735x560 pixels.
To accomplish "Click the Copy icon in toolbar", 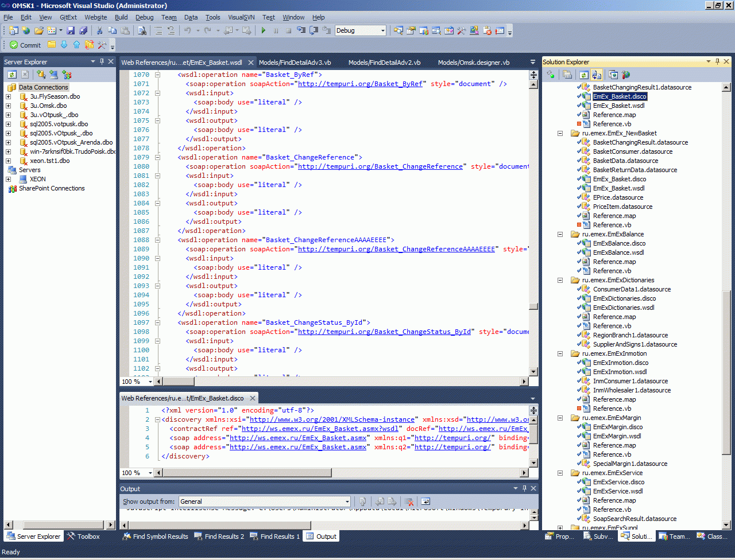I will 112,30.
